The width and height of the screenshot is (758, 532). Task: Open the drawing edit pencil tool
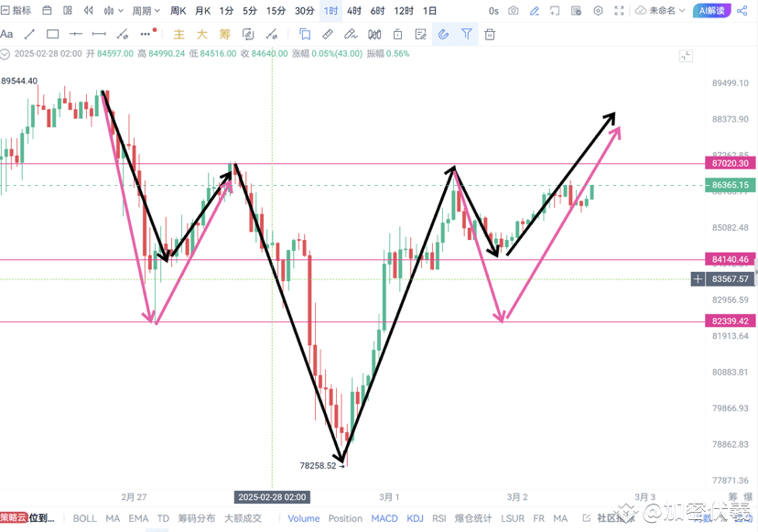(536, 11)
